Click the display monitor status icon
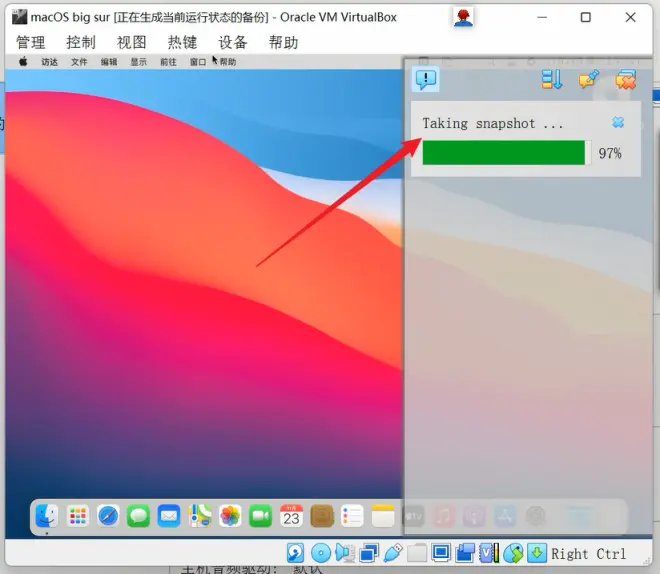 click(441, 553)
